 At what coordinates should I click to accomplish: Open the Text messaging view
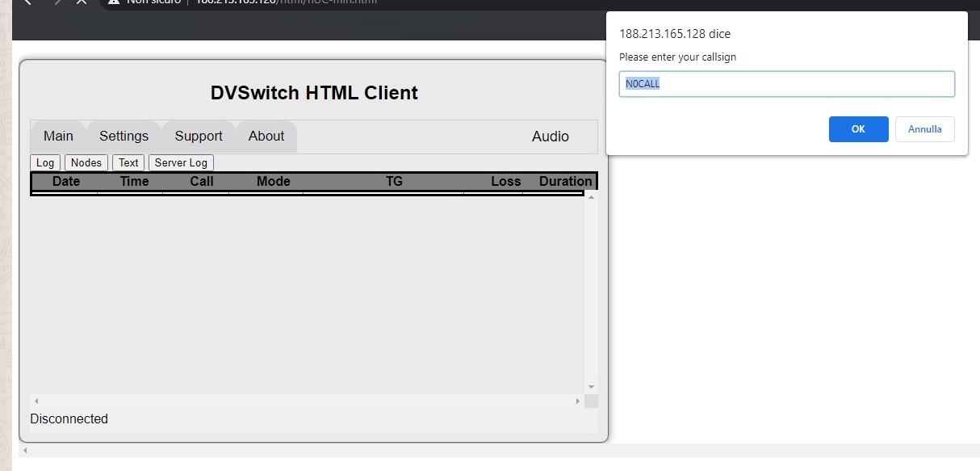[x=128, y=162]
